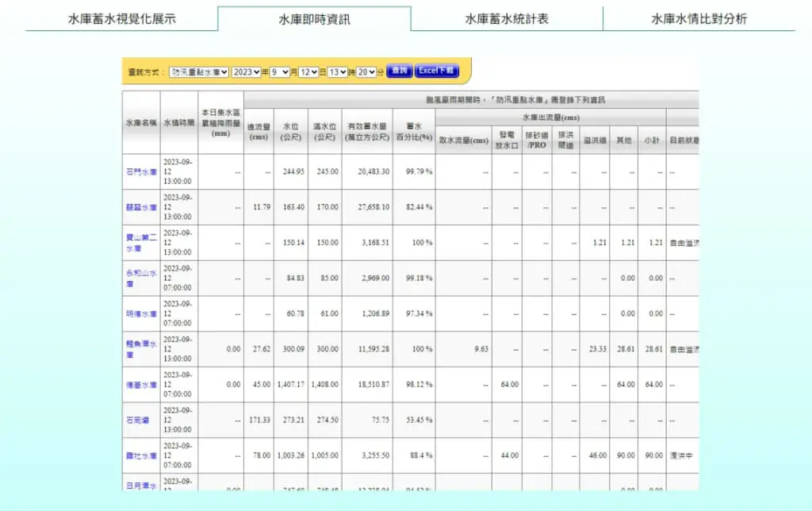Open the 鯉魚潭水庫 reservoir link
The image size is (812, 511).
pyautogui.click(x=141, y=349)
